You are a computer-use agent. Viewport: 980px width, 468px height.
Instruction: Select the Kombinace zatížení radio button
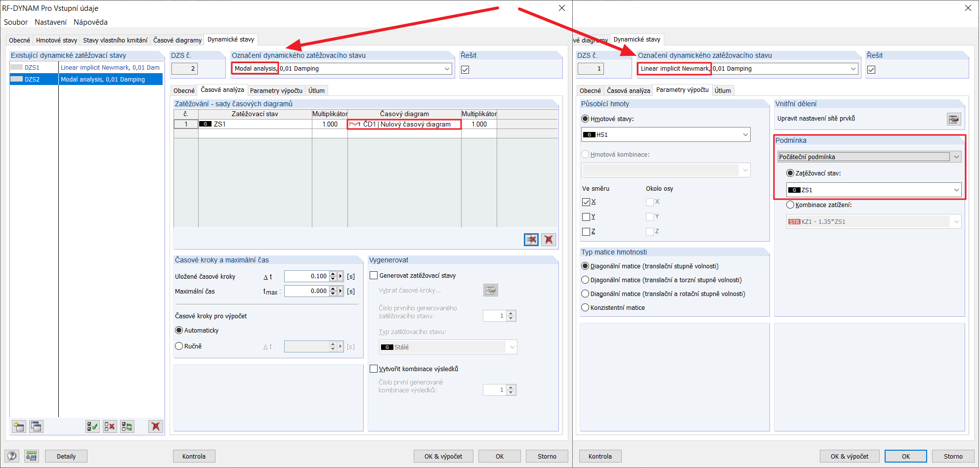790,205
